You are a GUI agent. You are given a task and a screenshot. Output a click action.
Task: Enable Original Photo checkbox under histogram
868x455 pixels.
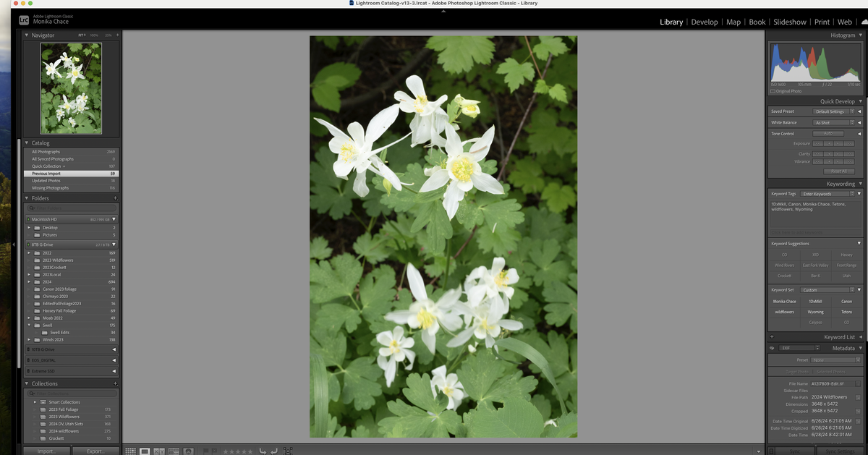pyautogui.click(x=773, y=91)
